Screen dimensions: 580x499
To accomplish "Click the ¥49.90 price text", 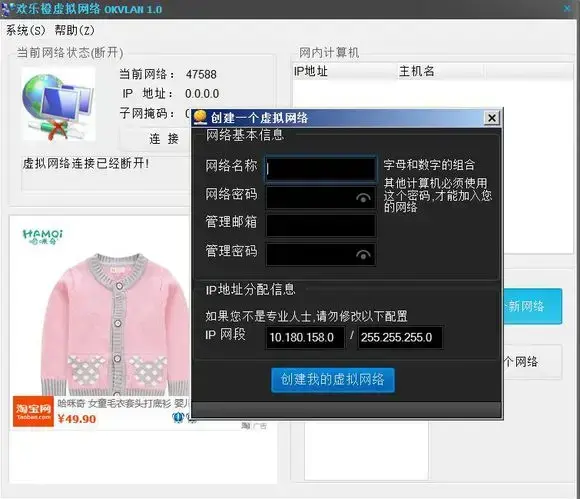I will click(77, 419).
